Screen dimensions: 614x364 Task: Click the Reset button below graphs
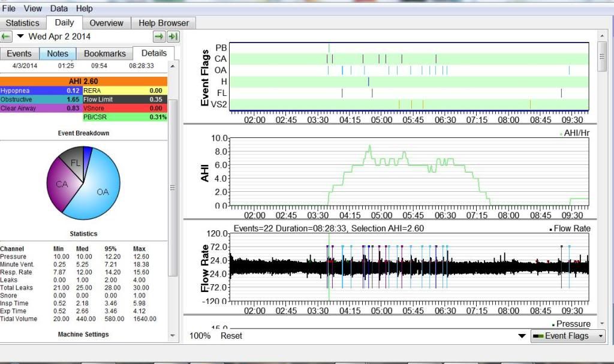(x=231, y=336)
